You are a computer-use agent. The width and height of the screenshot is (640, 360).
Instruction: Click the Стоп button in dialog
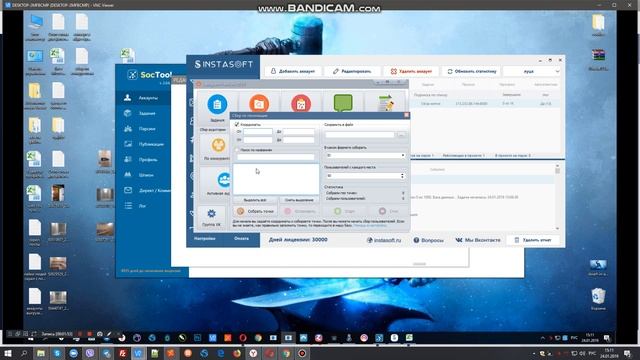point(389,211)
